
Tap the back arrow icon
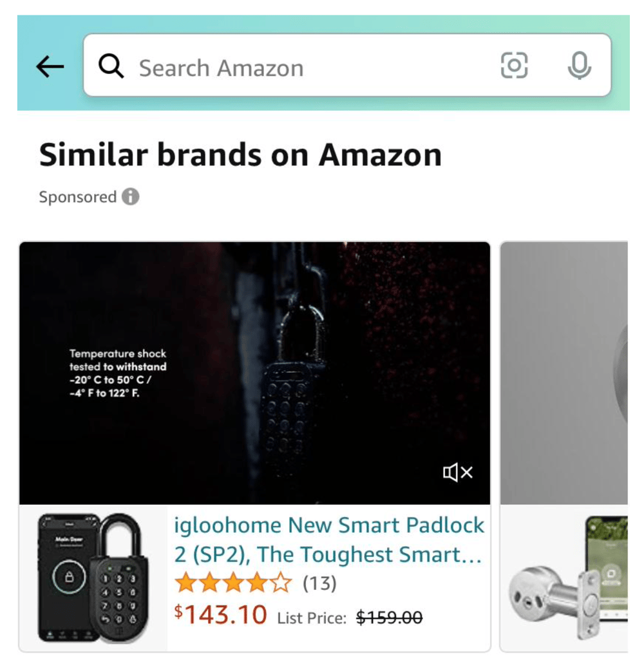click(x=50, y=66)
